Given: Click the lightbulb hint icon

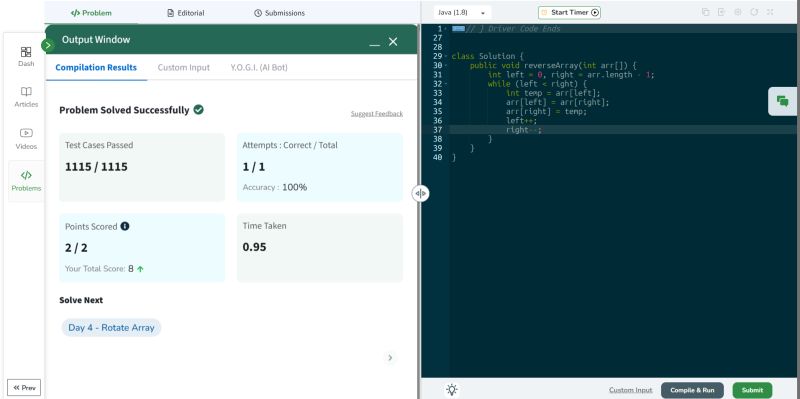Looking at the screenshot, I should pyautogui.click(x=452, y=390).
